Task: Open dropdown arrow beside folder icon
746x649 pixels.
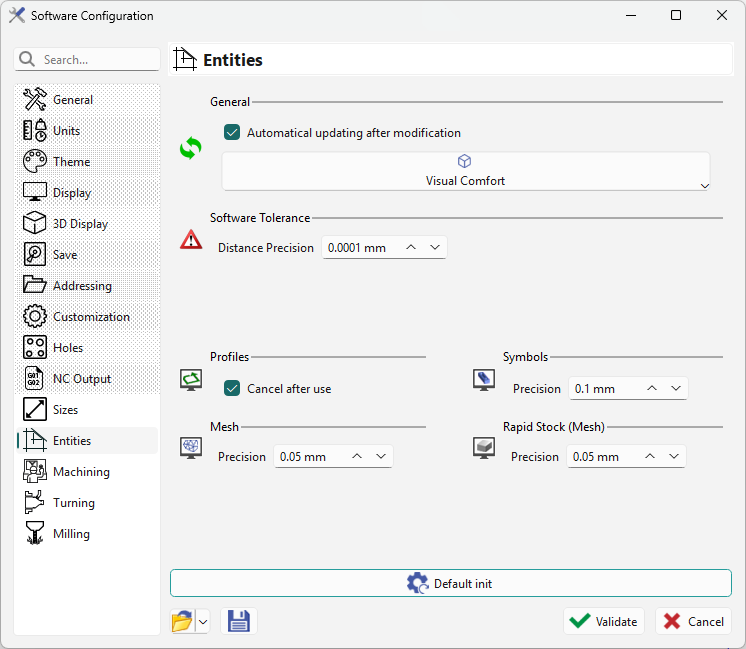Action: click(x=202, y=622)
